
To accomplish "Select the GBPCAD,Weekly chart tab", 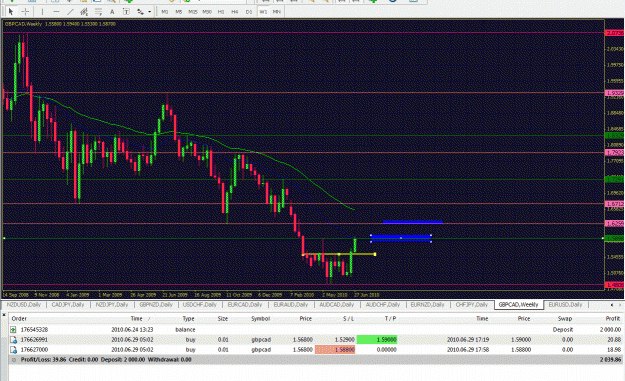I will pyautogui.click(x=519, y=304).
